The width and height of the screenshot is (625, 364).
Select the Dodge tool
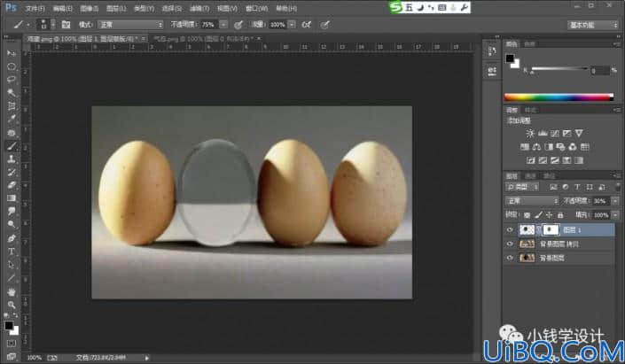coord(12,224)
